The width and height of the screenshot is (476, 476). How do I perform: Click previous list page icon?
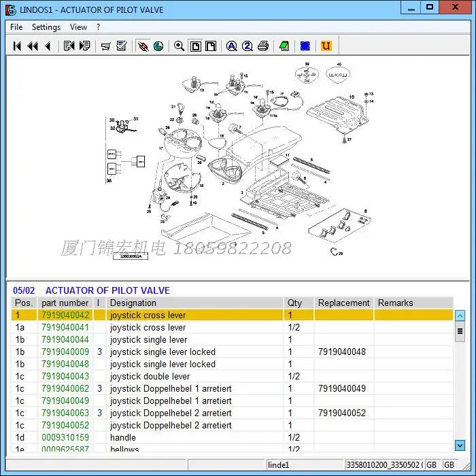(69, 46)
